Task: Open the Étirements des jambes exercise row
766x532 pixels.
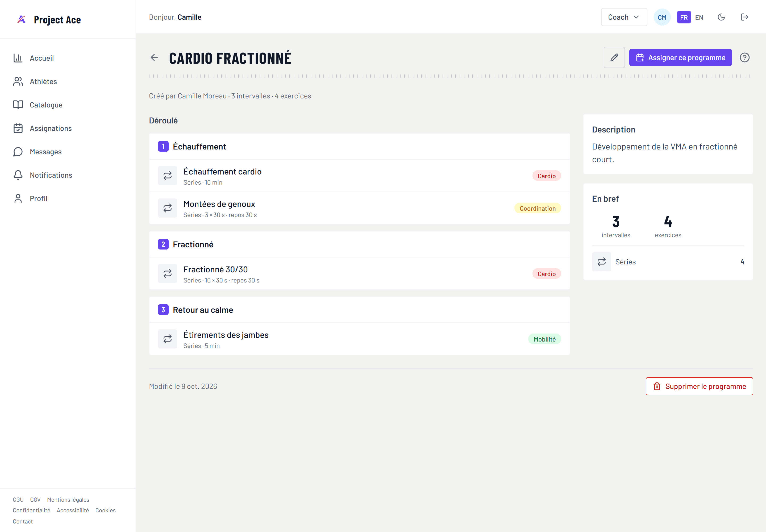Action: 359,339
